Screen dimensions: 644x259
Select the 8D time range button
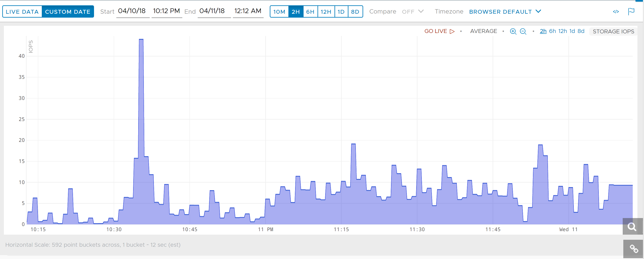click(355, 12)
